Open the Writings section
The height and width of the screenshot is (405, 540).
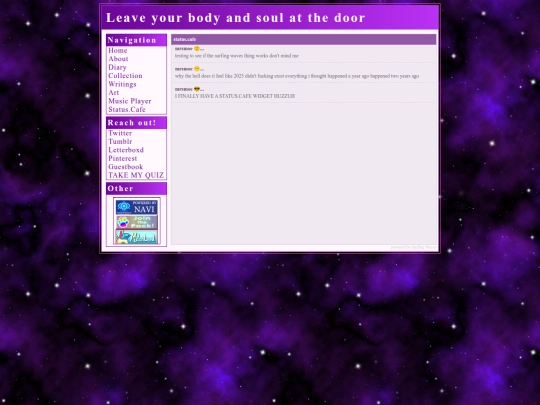[122, 84]
